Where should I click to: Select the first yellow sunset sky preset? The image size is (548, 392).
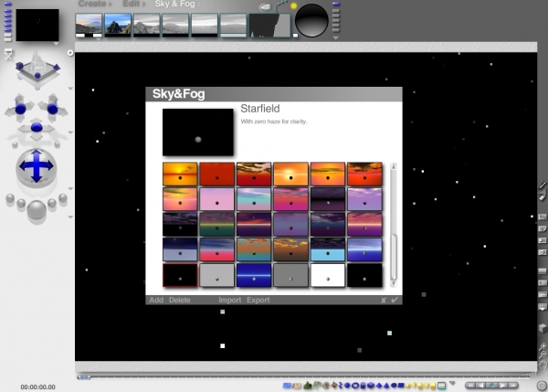click(x=180, y=174)
